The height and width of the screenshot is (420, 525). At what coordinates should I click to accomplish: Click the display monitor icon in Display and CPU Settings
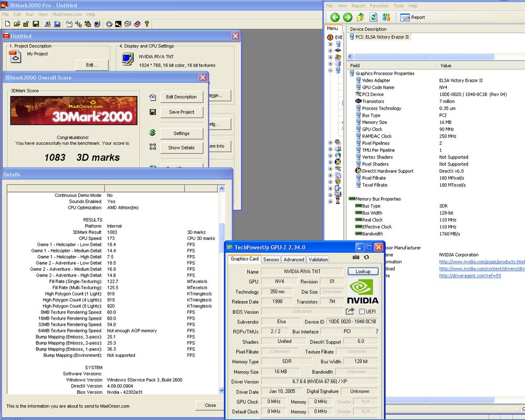[128, 59]
